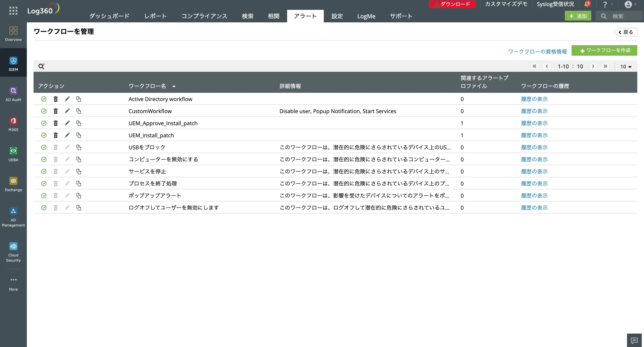Click the table search magnifier icon

click(41, 66)
